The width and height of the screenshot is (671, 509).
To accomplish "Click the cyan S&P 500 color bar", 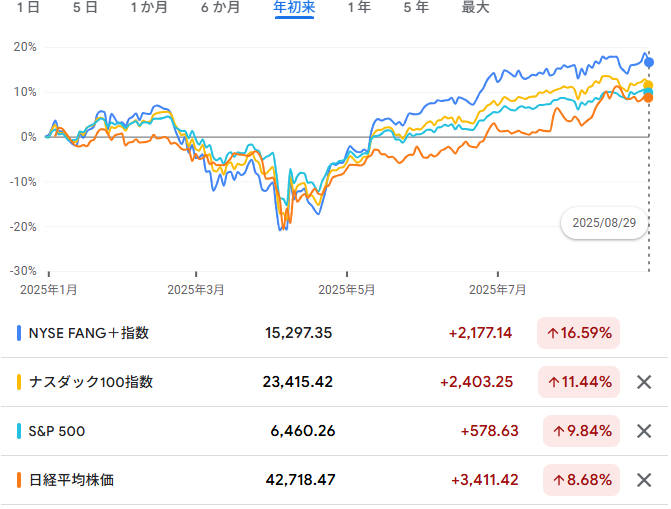I will tap(19, 431).
